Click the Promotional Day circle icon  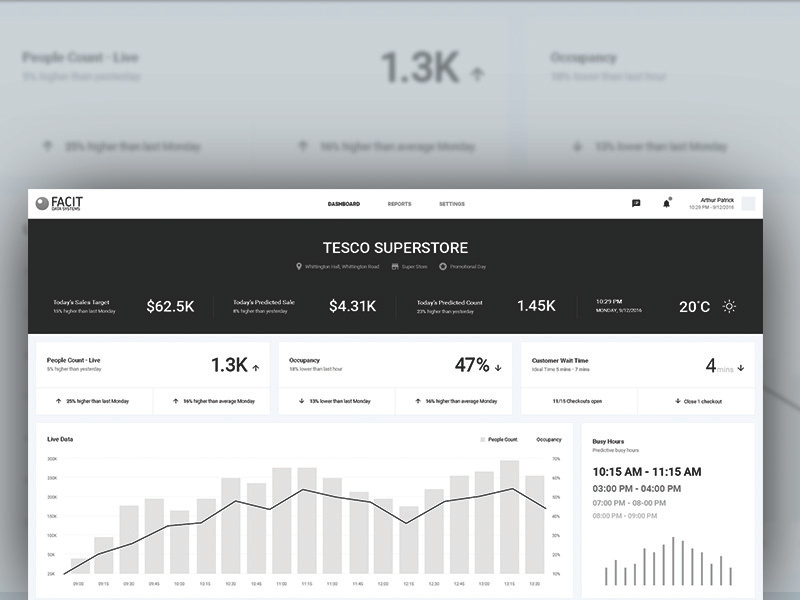(x=443, y=266)
